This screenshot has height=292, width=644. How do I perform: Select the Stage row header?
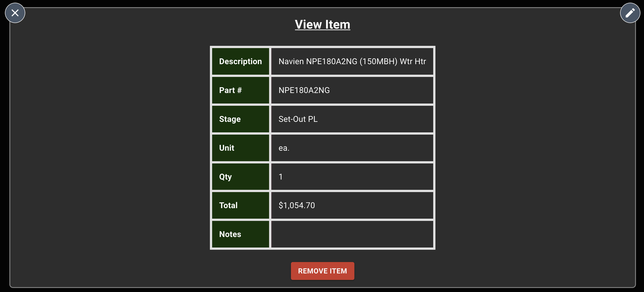[240, 119]
